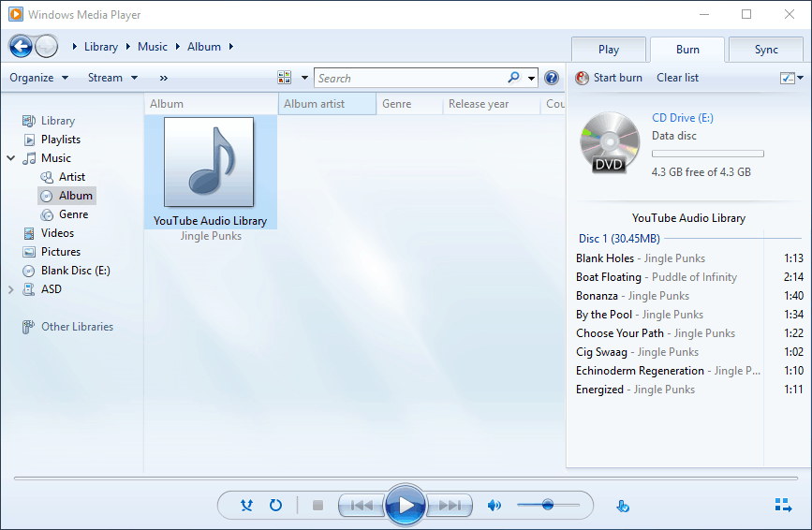Click the Pictures icon in the sidebar
This screenshot has height=530, width=812.
29,252
